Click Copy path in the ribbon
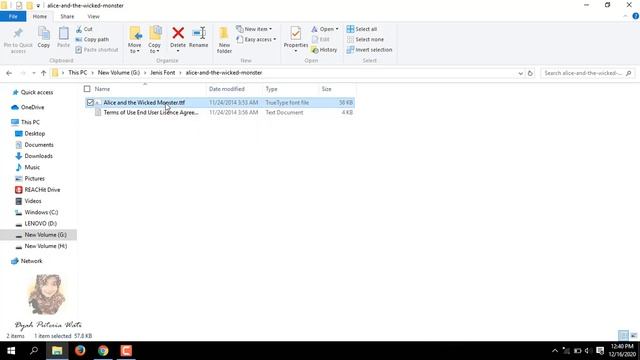The image size is (640, 360). tap(92, 39)
